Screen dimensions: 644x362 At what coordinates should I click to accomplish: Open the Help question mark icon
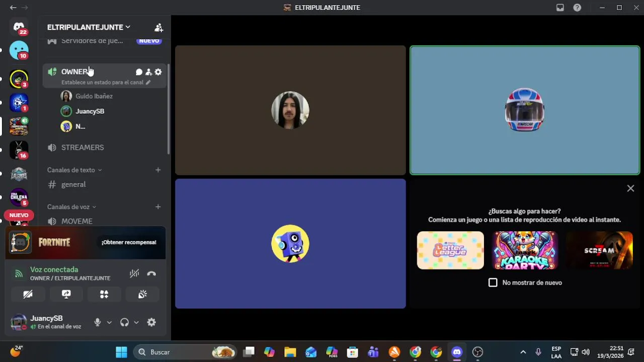577,8
